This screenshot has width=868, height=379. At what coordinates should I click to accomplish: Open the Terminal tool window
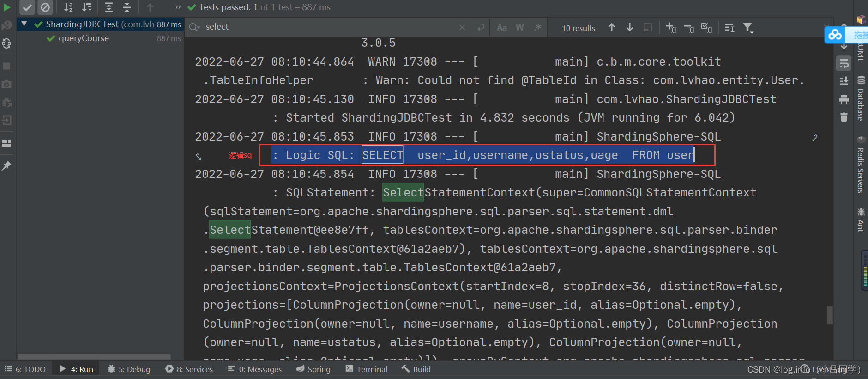[367, 369]
